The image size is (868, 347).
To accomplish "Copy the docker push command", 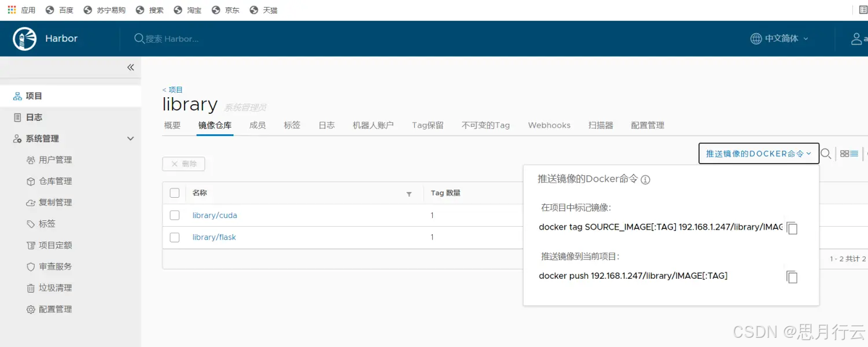I will (x=792, y=276).
